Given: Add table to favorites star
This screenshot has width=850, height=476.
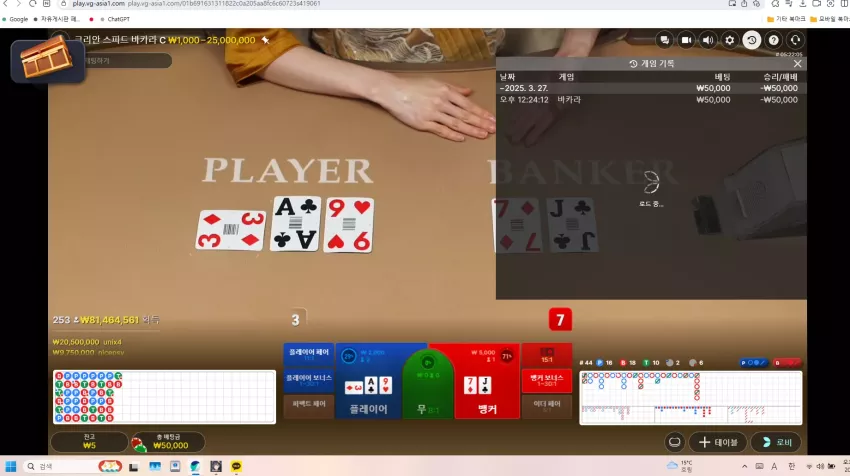Looking at the screenshot, I should point(265,40).
